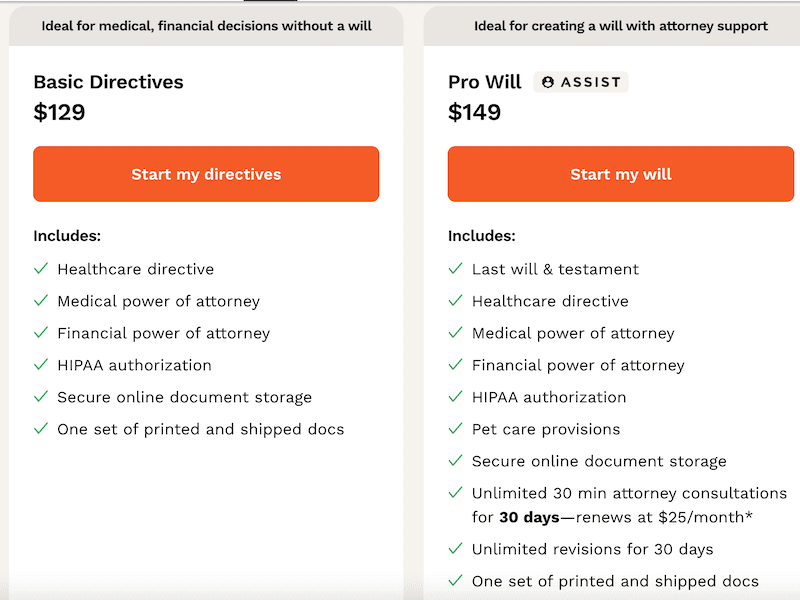Click the "Ideal for medical, financial decisions" banner
The height and width of the screenshot is (600, 800).
tap(205, 26)
